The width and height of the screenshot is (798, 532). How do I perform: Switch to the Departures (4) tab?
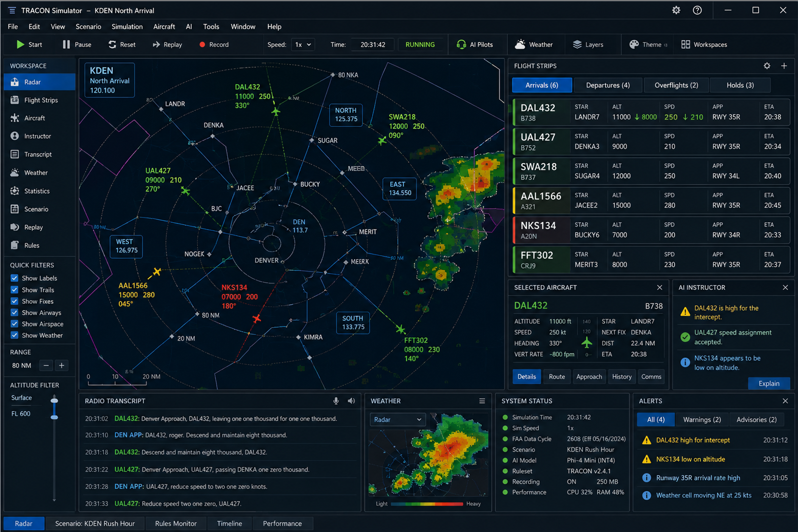(608, 85)
